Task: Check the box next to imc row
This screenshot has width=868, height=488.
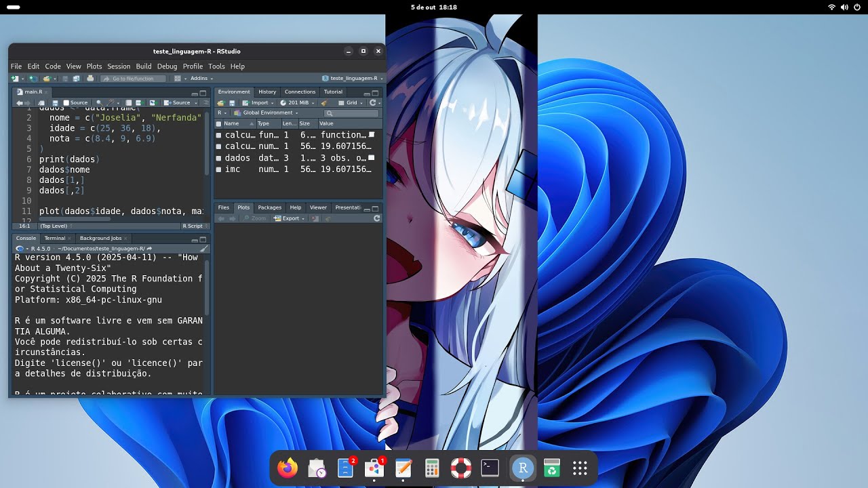Action: [219, 169]
